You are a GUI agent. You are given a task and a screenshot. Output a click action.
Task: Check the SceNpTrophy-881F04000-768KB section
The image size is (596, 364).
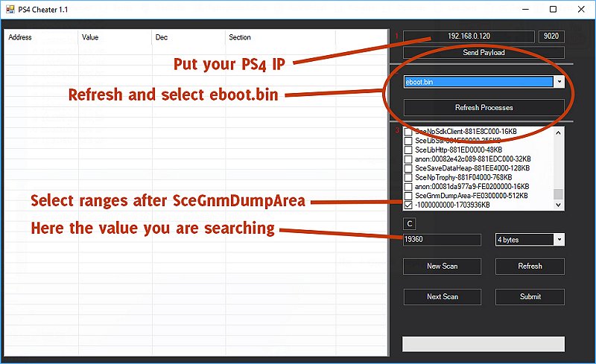click(408, 177)
